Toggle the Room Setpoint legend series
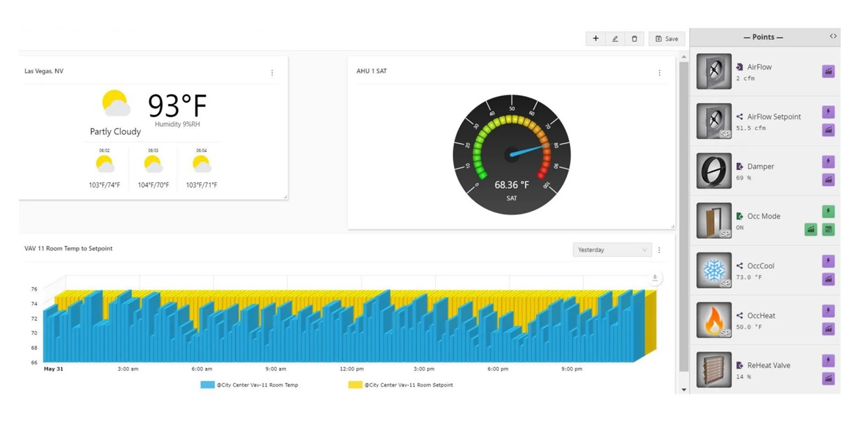 point(401,385)
